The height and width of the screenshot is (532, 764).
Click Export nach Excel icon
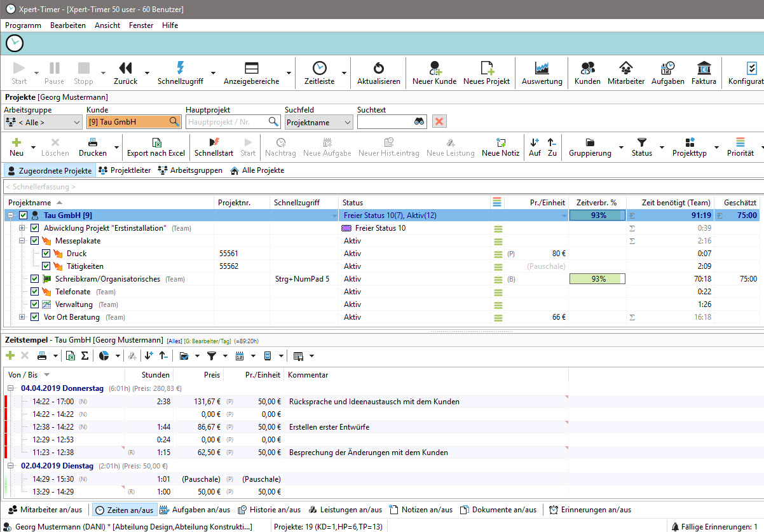[156, 143]
